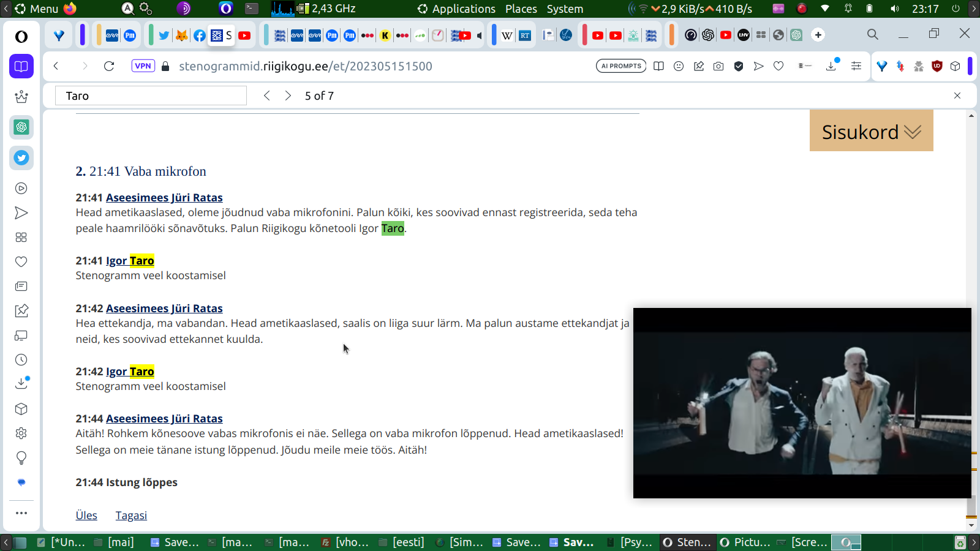Click the Taro find-in-page search field
Screen dimensions: 980x551
(x=151, y=96)
